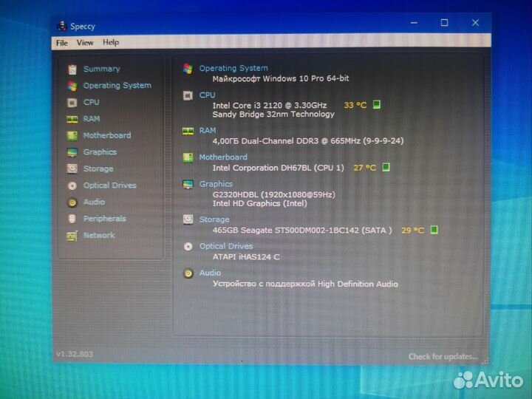Click the Peripherals mouse icon in sidebar
The image size is (532, 399).
point(72,219)
